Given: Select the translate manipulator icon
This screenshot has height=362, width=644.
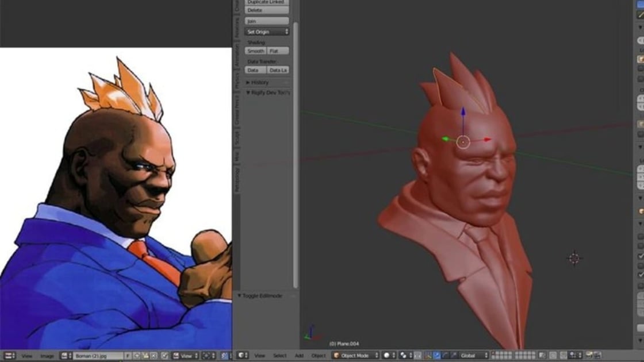Looking at the screenshot, I should click(x=437, y=355).
